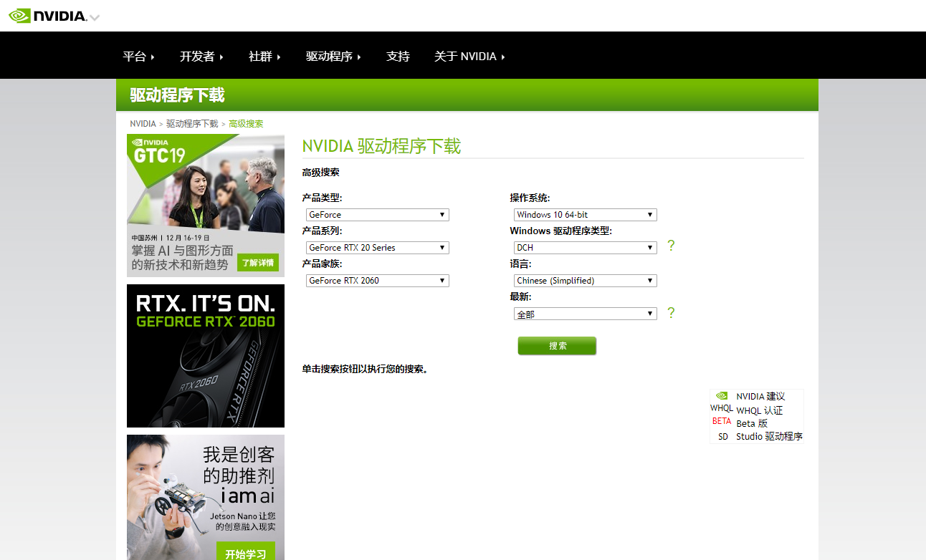Click the Studio 驱动程序 legend text
This screenshot has height=560, width=926.
coord(769,436)
